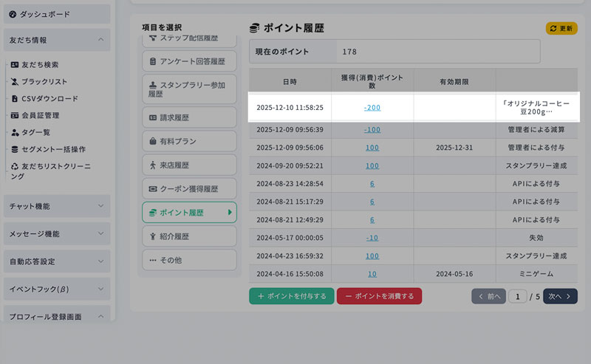
Task: Open the -200 point entry link
Action: coord(372,108)
